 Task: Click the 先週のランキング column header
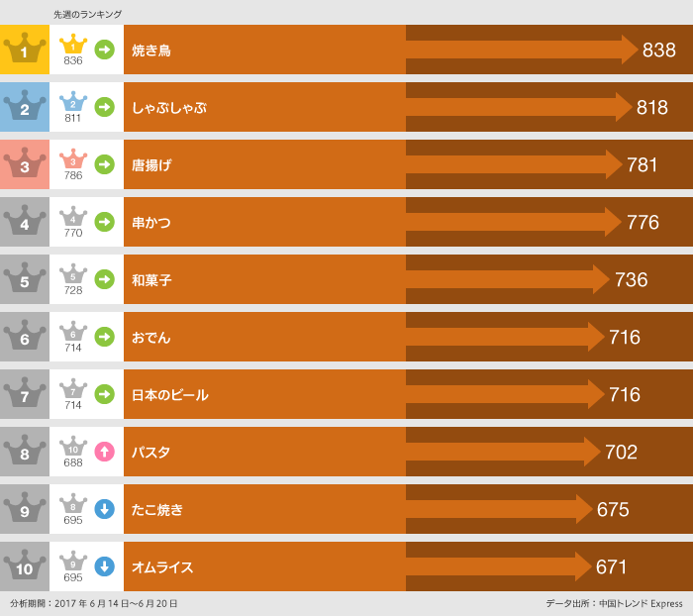click(x=88, y=14)
